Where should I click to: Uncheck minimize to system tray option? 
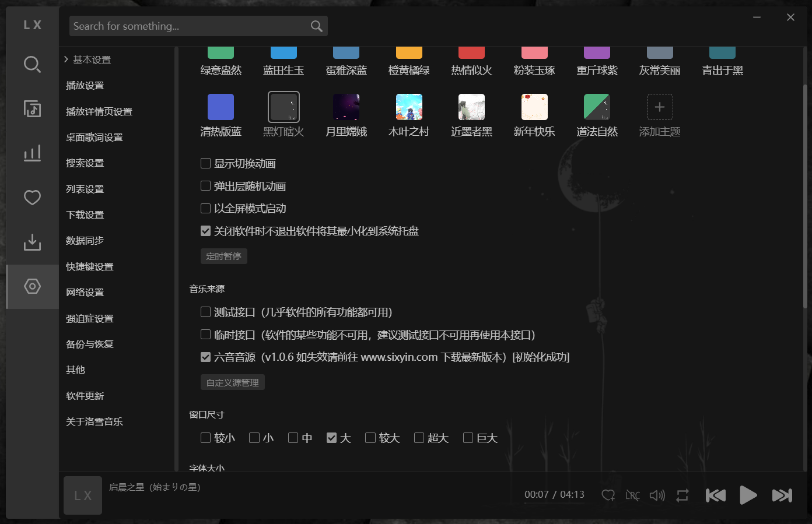click(205, 231)
